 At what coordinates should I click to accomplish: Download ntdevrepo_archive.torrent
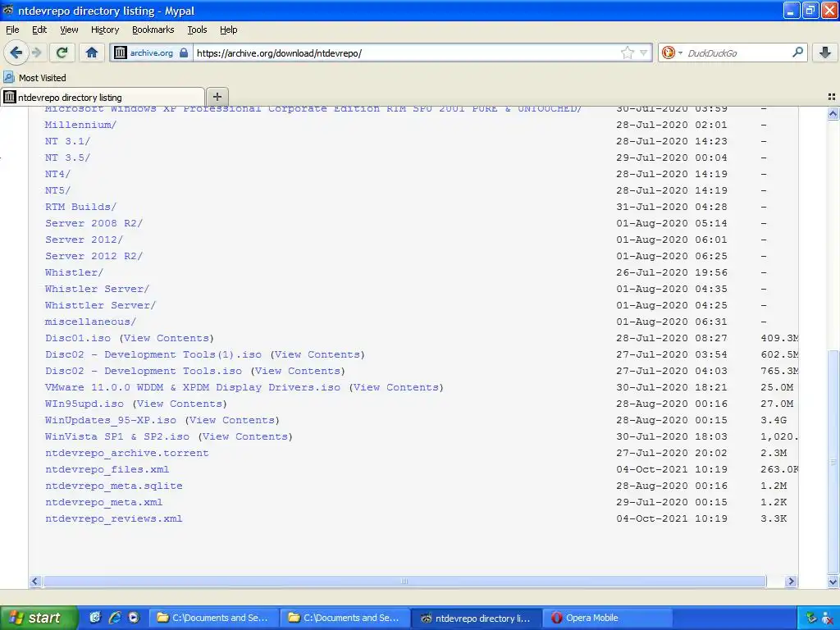pyautogui.click(x=127, y=453)
